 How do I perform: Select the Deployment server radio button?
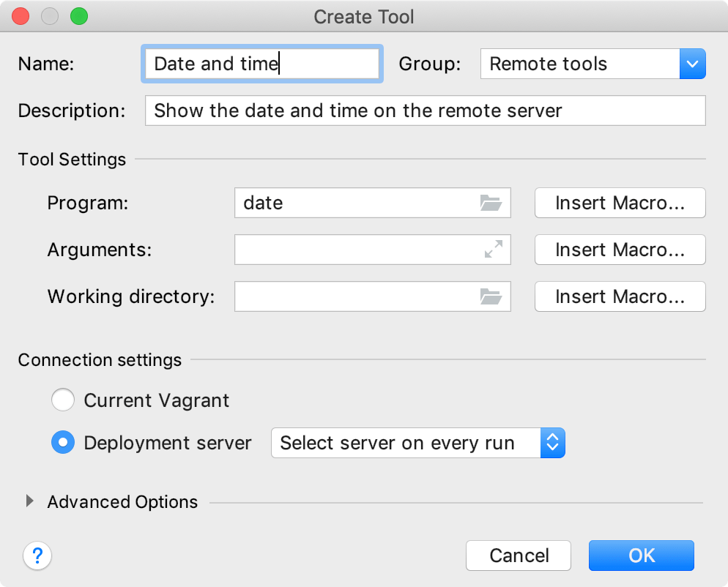63,443
